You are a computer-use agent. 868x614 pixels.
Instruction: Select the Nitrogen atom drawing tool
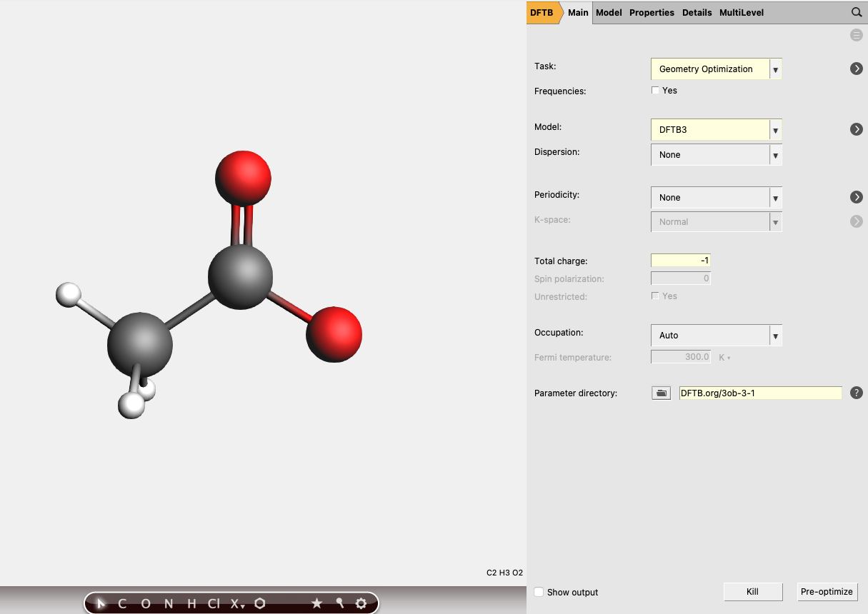click(167, 603)
